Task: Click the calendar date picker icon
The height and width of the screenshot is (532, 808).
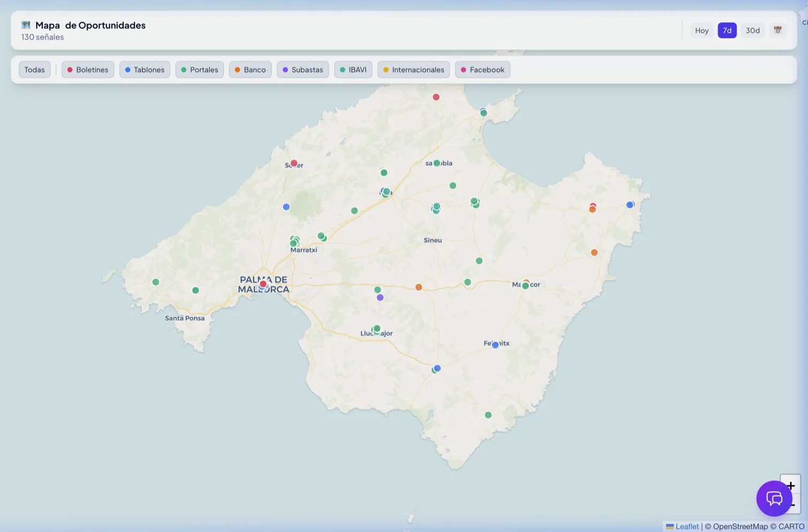Action: click(778, 30)
